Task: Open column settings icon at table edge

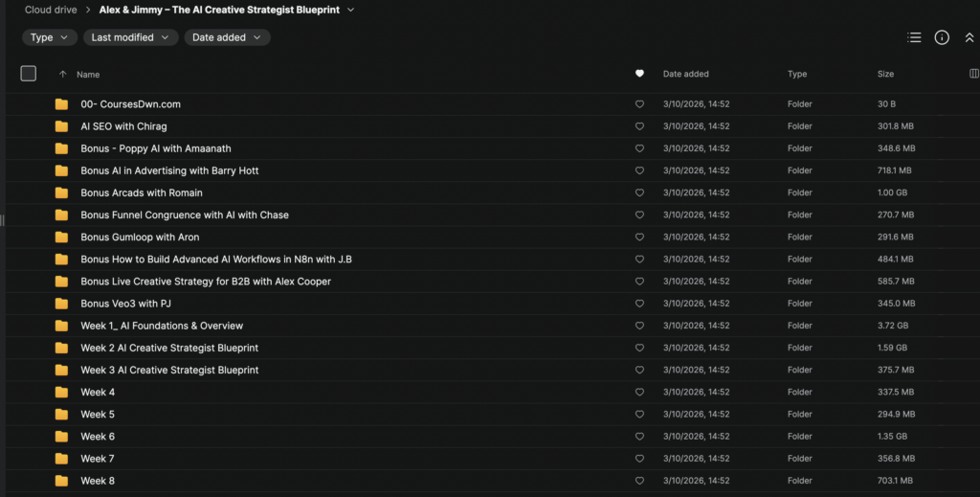Action: (974, 74)
